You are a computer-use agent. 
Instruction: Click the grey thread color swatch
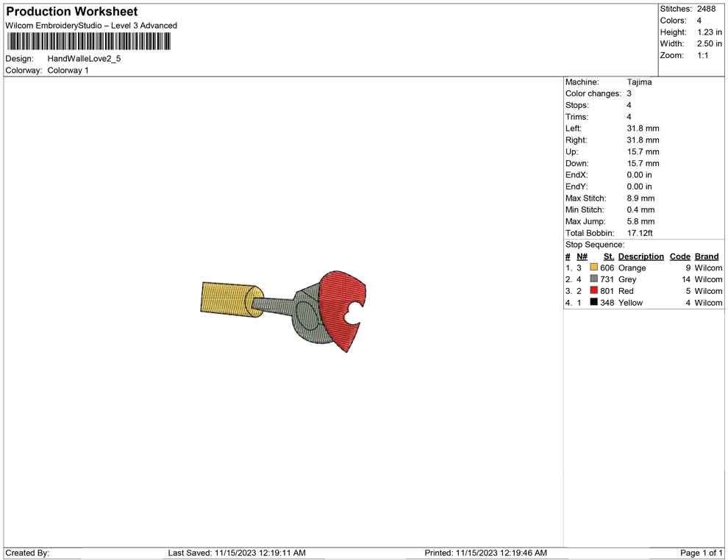(x=593, y=279)
